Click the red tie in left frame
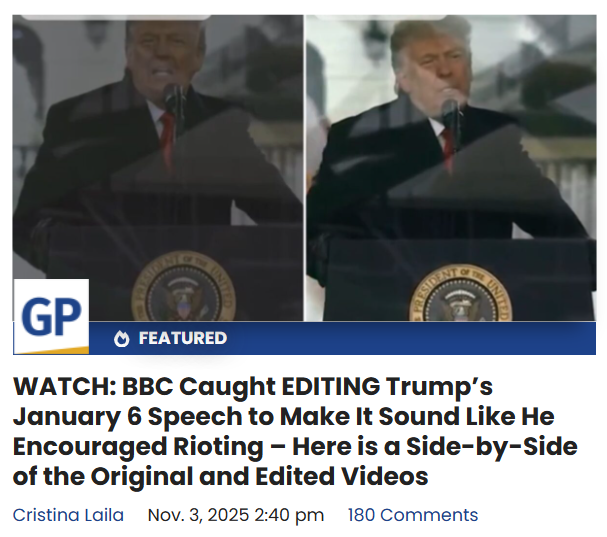 click(167, 139)
